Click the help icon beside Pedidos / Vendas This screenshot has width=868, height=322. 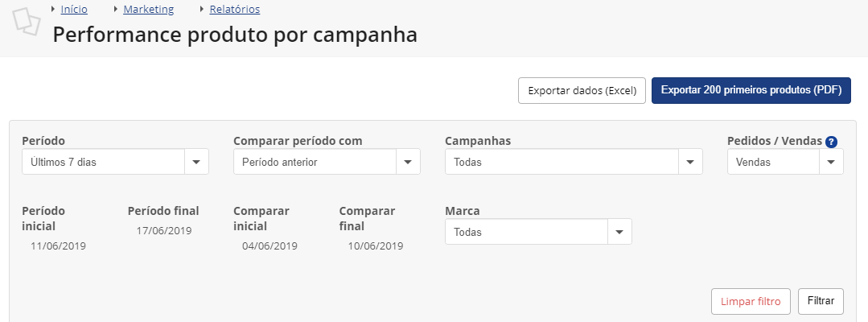click(831, 142)
